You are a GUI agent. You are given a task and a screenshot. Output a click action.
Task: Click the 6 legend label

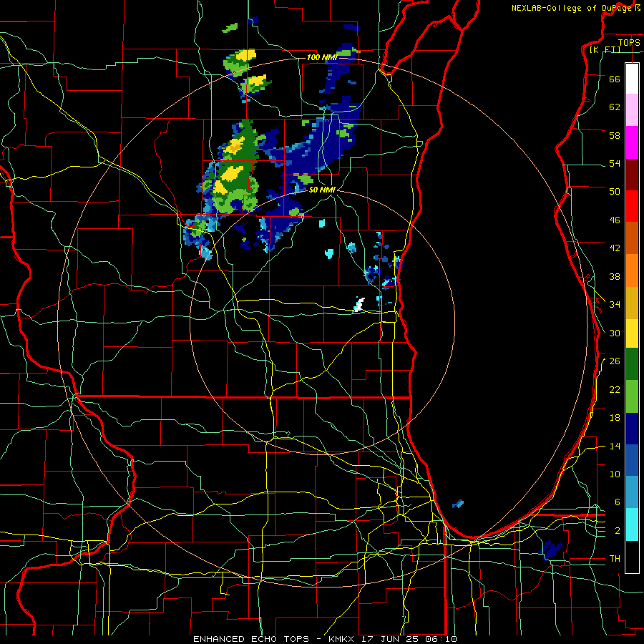click(617, 502)
